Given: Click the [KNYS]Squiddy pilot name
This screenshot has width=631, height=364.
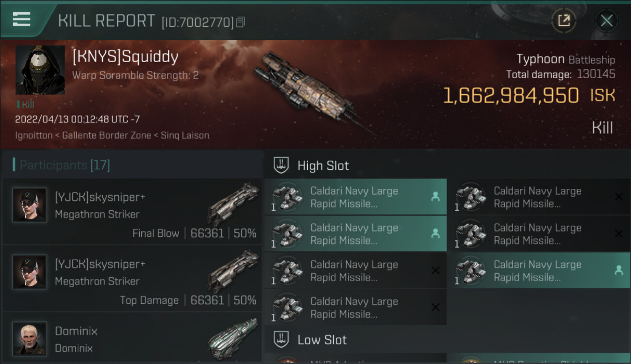Looking at the screenshot, I should (x=125, y=57).
